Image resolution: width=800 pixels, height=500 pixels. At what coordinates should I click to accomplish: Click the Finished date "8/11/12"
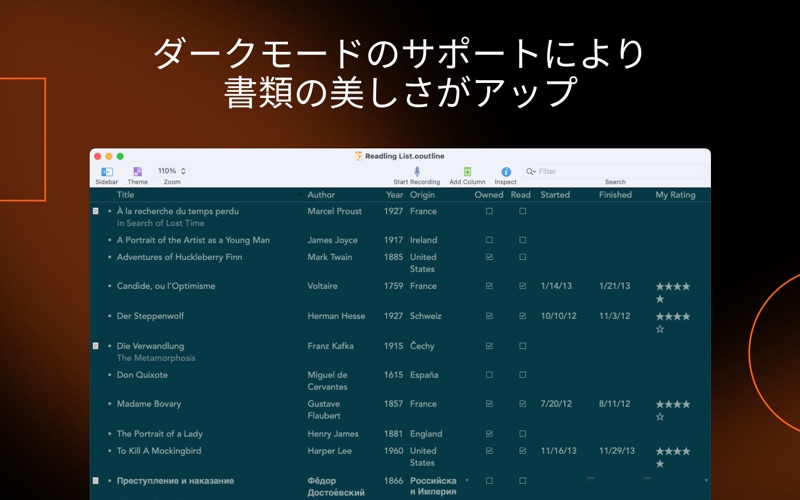614,404
